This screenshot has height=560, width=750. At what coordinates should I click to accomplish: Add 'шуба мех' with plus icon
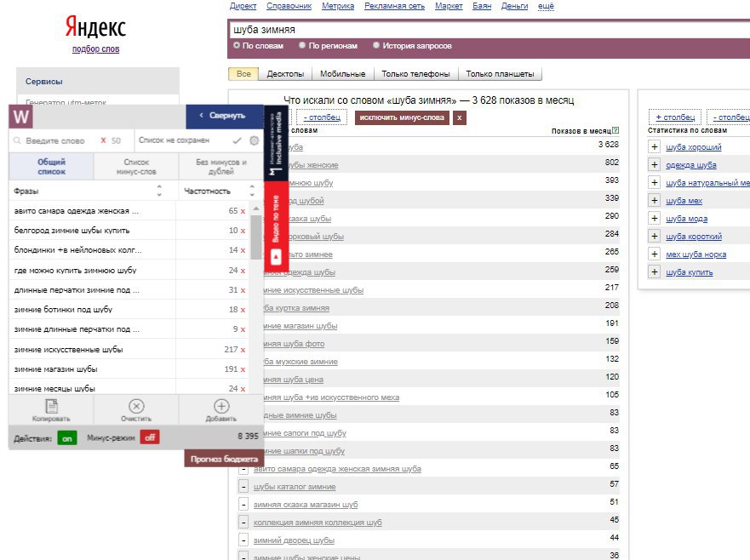tap(655, 200)
